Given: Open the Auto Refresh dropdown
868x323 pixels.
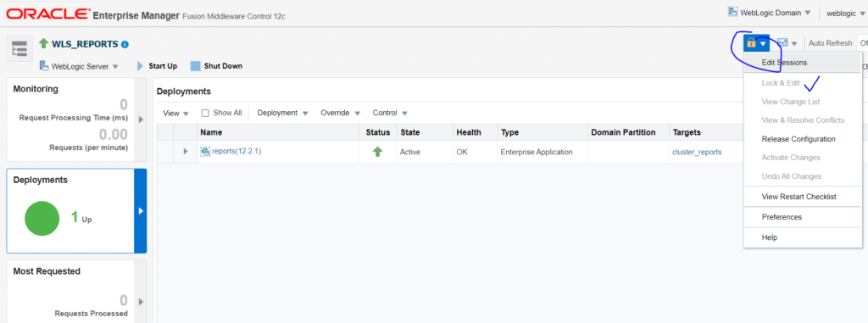Looking at the screenshot, I should coord(862,43).
